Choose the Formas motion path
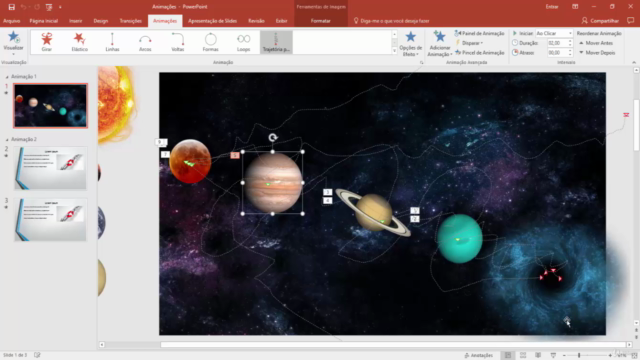This screenshot has height=360, width=640. (x=211, y=42)
